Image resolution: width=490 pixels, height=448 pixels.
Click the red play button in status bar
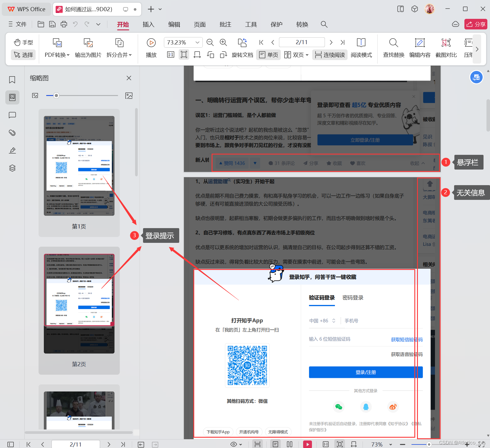tap(308, 444)
